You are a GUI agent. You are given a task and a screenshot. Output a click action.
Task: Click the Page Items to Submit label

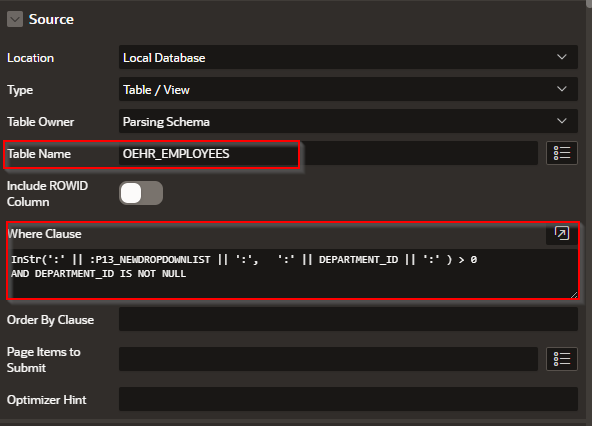click(x=43, y=360)
